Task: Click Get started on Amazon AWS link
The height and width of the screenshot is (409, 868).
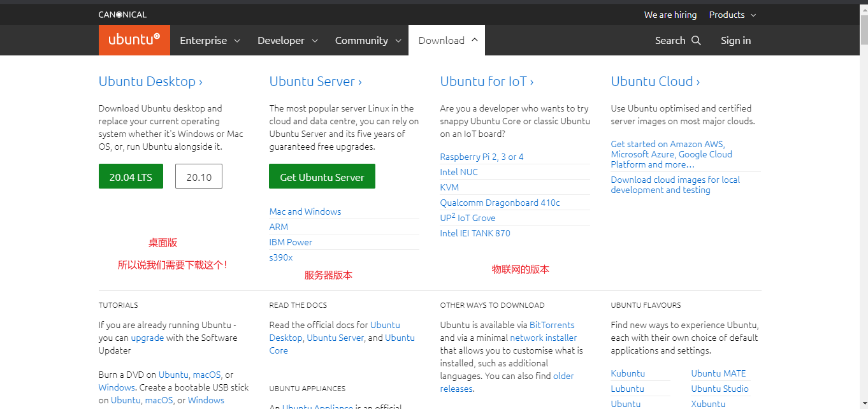Action: (672, 154)
